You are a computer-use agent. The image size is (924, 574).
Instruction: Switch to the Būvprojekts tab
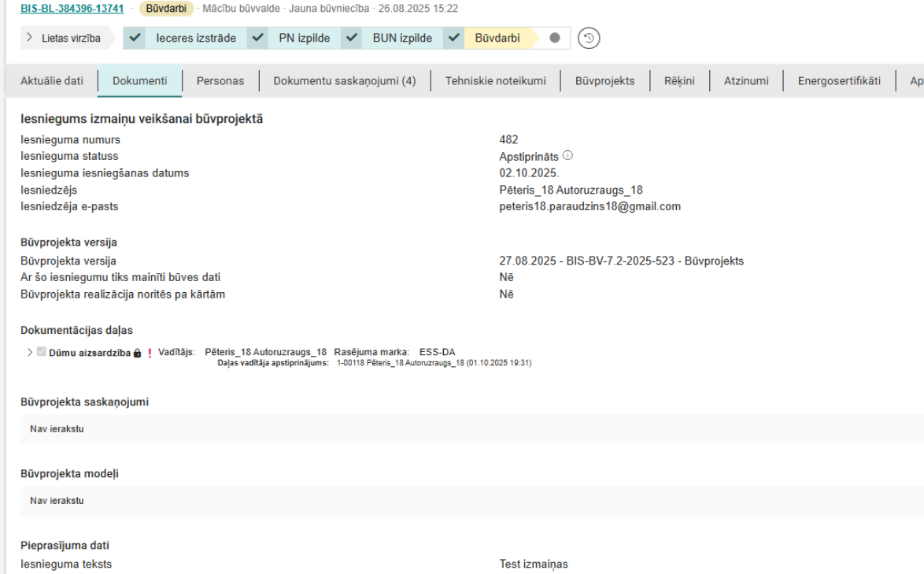click(x=604, y=81)
